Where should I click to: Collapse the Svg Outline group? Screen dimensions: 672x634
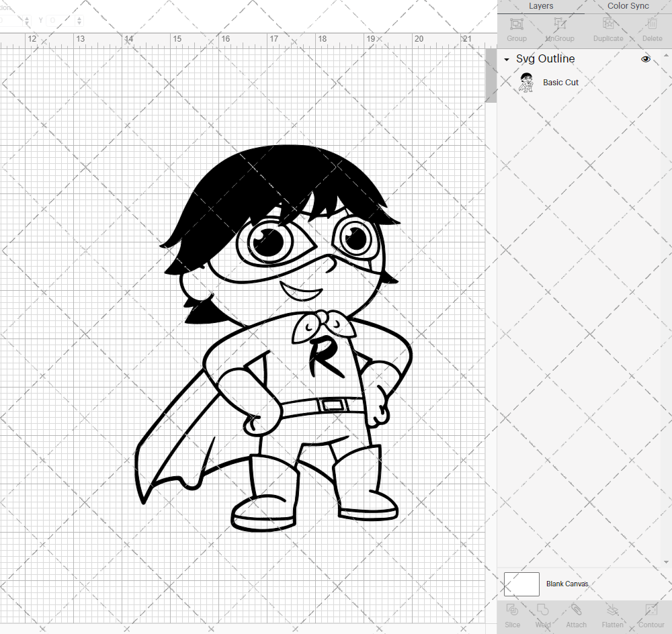click(506, 59)
